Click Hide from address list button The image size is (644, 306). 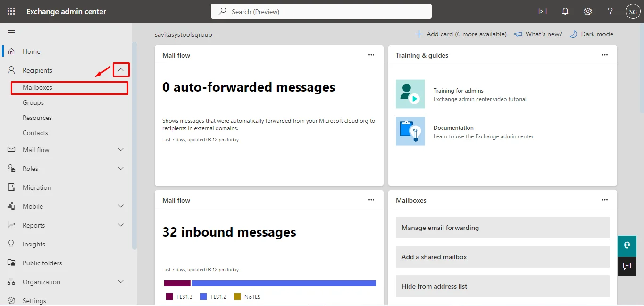pos(502,286)
